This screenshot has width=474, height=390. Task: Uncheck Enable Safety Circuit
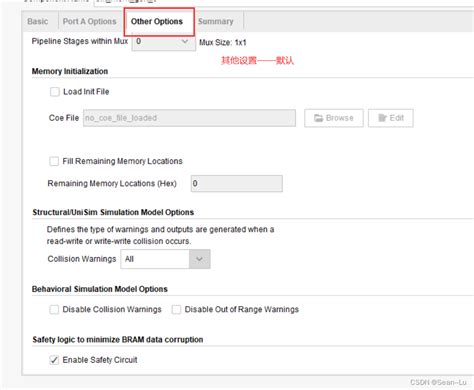(x=54, y=360)
